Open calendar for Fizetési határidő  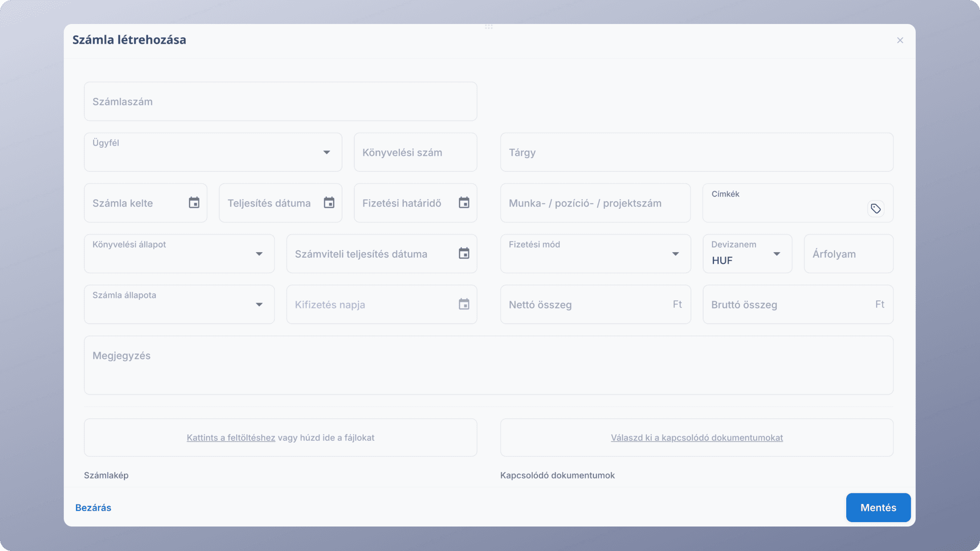464,203
